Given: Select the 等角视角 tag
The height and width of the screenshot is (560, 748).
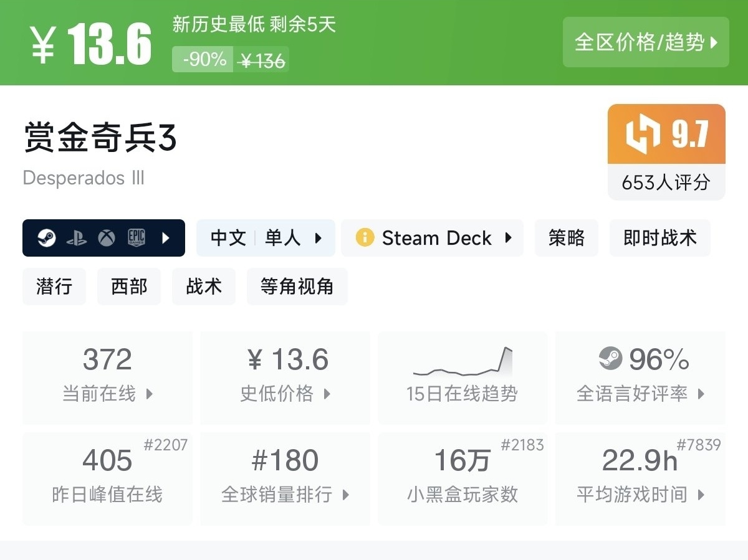Looking at the screenshot, I should point(297,287).
